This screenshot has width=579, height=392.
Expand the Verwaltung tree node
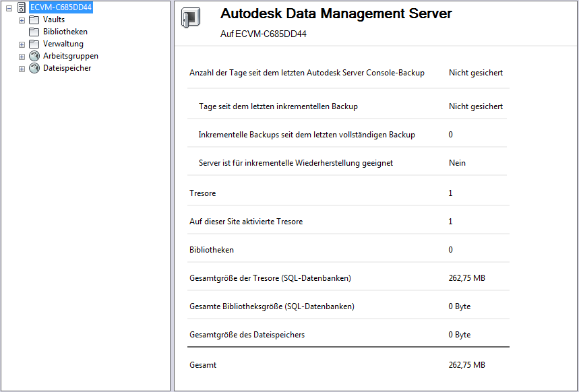tap(22, 44)
